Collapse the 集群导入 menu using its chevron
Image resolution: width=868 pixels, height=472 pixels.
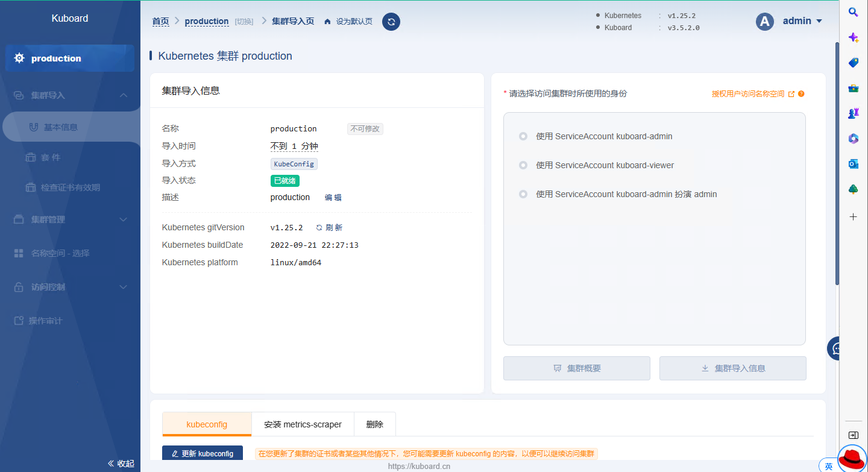pyautogui.click(x=124, y=95)
